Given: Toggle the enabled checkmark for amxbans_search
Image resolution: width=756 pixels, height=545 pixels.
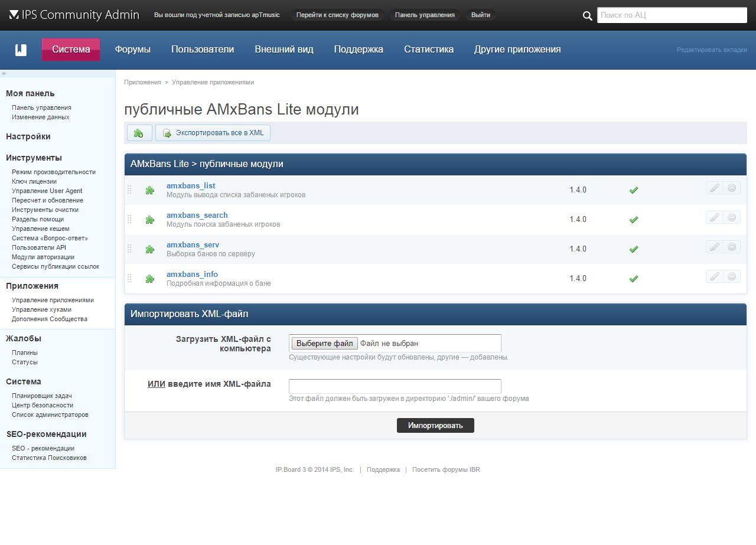Looking at the screenshot, I should [634, 220].
